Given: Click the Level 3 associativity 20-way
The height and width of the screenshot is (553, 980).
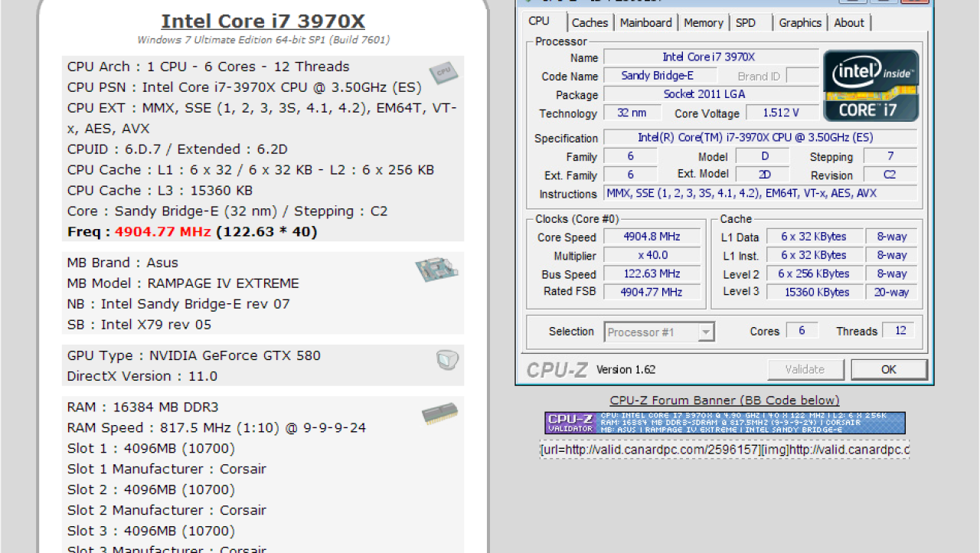Looking at the screenshot, I should [x=893, y=292].
